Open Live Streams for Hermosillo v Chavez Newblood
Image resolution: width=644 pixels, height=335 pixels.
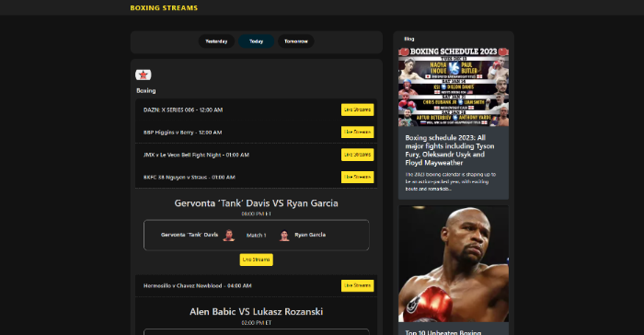[x=357, y=285]
